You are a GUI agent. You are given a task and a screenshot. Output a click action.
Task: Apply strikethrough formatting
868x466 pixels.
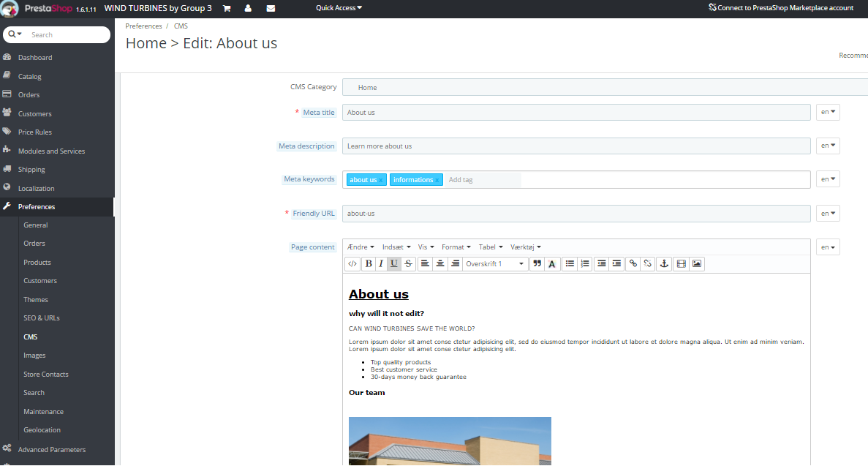click(x=408, y=264)
